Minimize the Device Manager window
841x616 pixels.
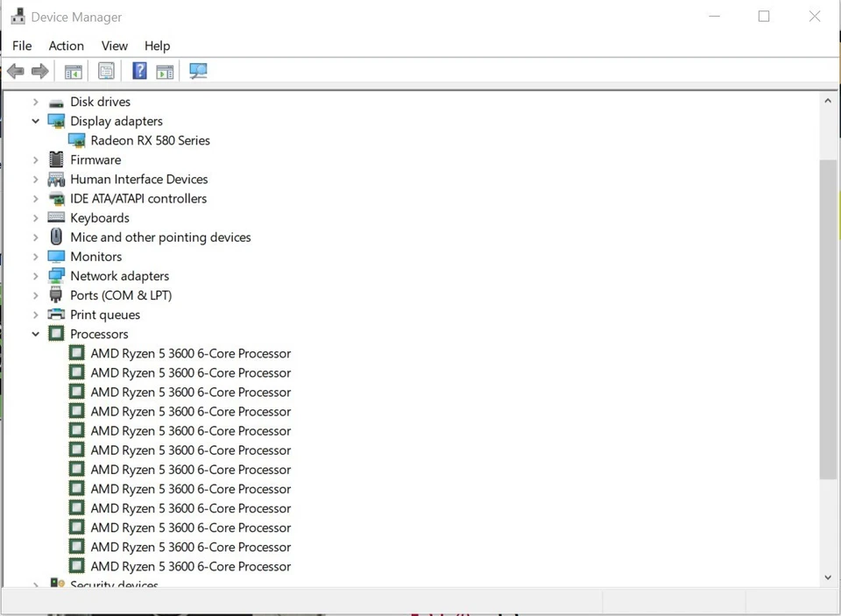714,16
